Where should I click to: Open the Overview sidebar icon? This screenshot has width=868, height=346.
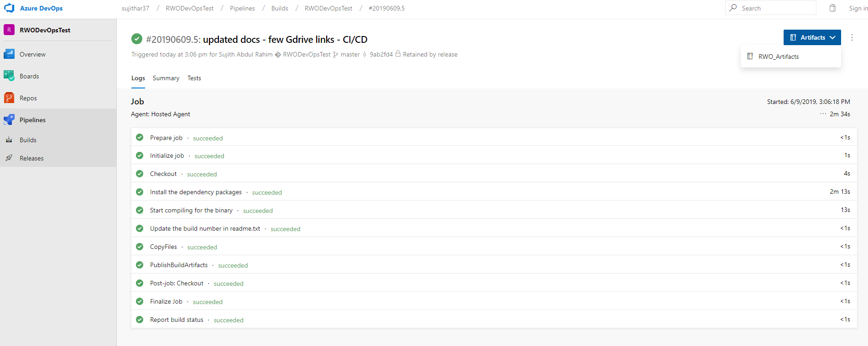point(9,54)
